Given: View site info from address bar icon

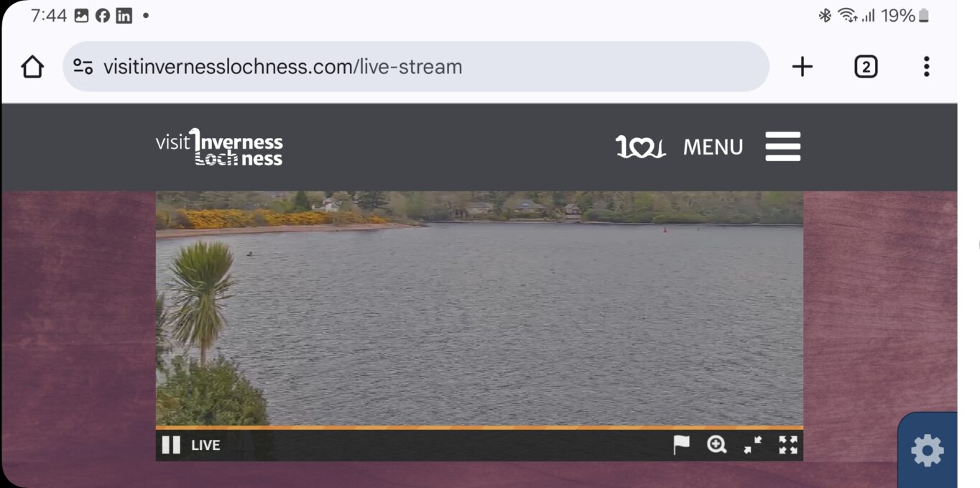Looking at the screenshot, I should [x=83, y=67].
